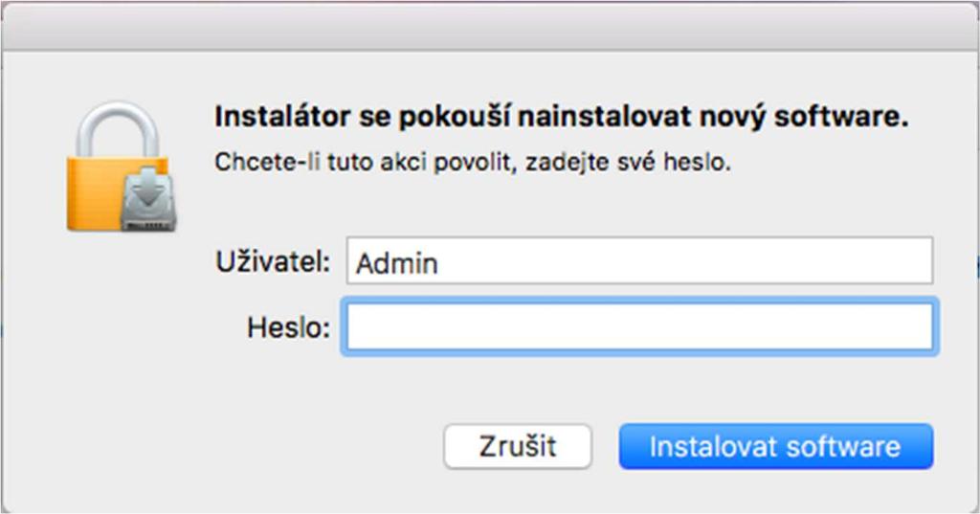Image resolution: width=980 pixels, height=514 pixels.
Task: Click the Chcete-li tuto akci povolit subtitle
Action: coord(473,162)
